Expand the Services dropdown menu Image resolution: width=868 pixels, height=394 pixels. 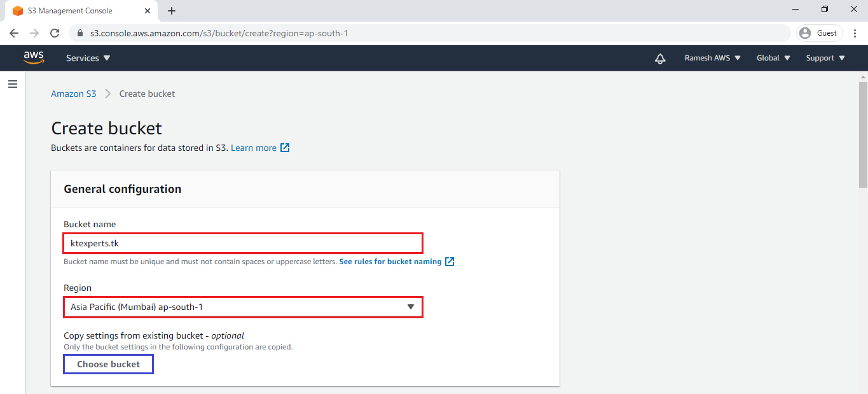[88, 58]
